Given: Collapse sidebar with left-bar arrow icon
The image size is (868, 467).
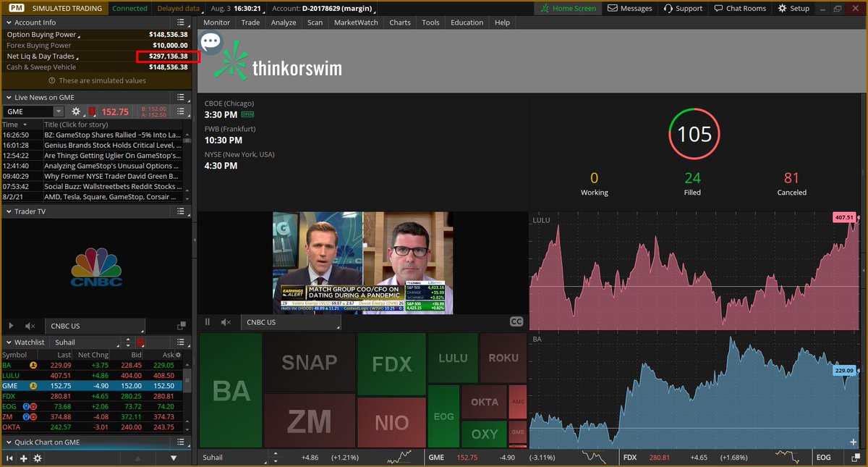Looking at the screenshot, I should pyautogui.click(x=10, y=458).
